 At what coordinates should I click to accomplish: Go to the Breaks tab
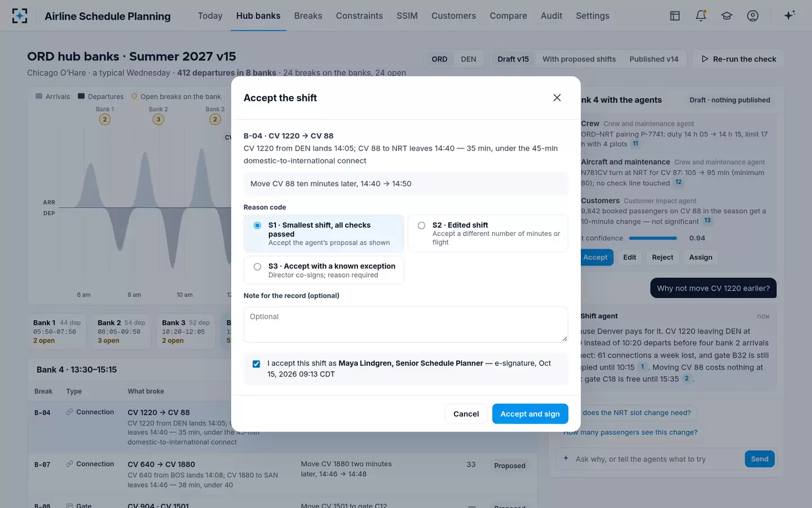coord(308,16)
